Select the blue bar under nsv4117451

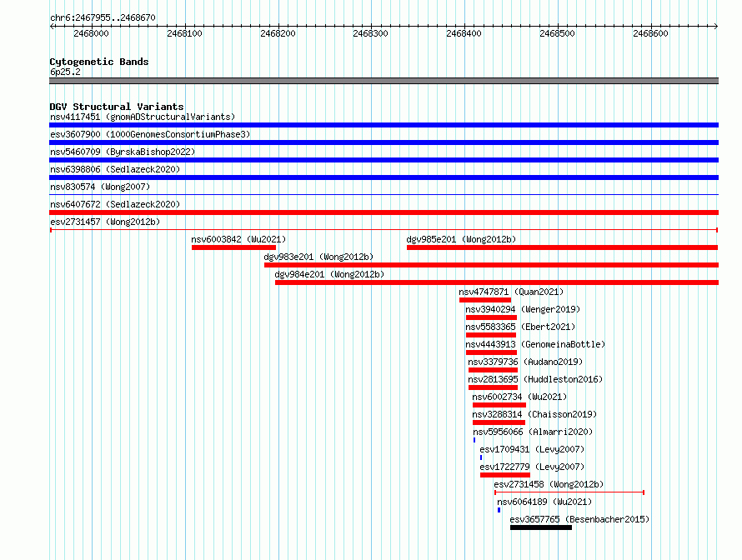(384, 125)
